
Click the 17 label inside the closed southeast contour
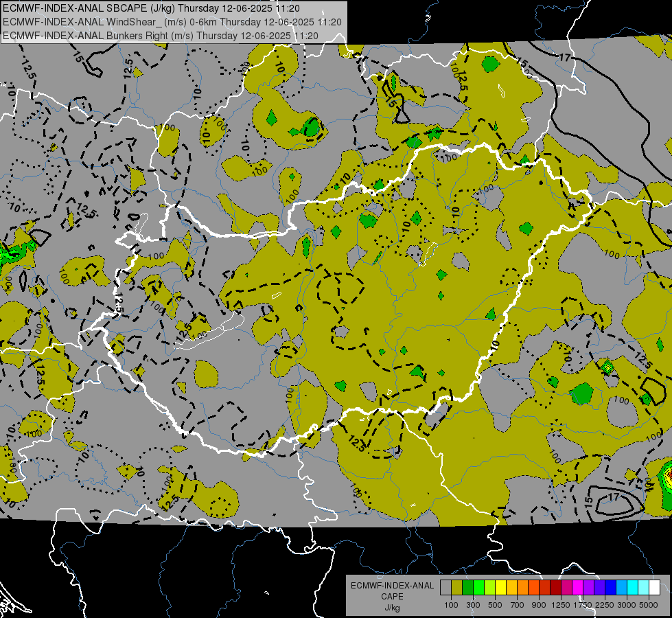[614, 496]
